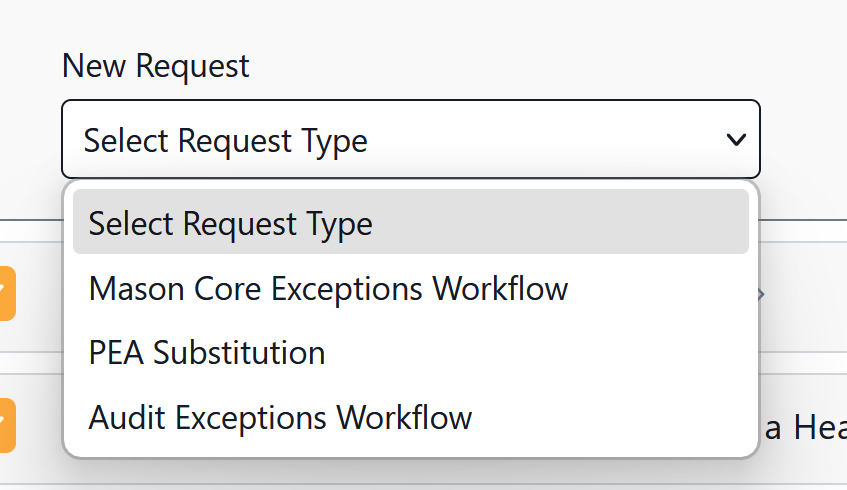Click the partially visible "a Hea" text
The width and height of the screenshot is (847, 490).
[x=804, y=429]
